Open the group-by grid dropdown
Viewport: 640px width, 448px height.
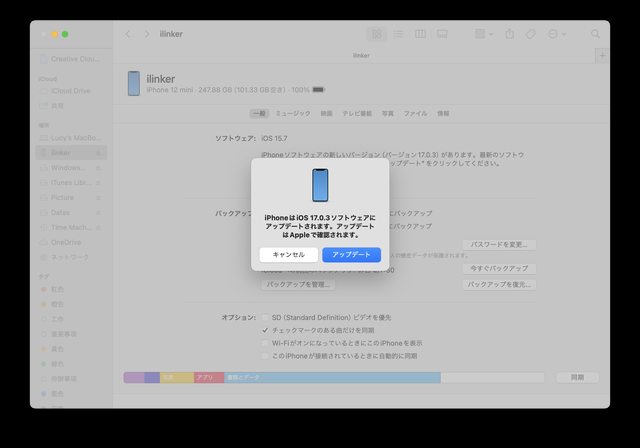pyautogui.click(x=484, y=34)
